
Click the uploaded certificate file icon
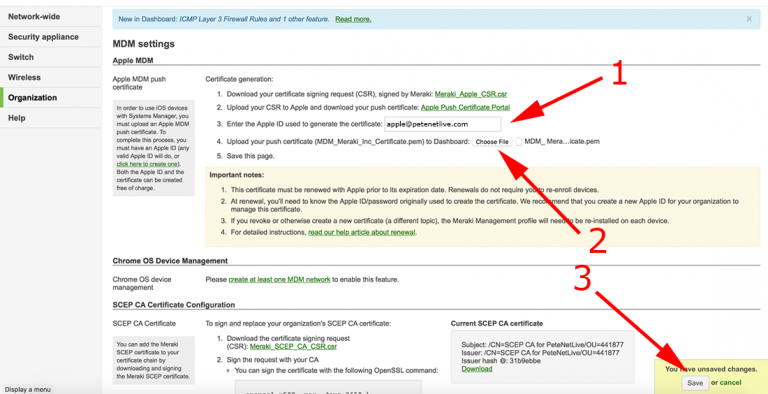(519, 142)
